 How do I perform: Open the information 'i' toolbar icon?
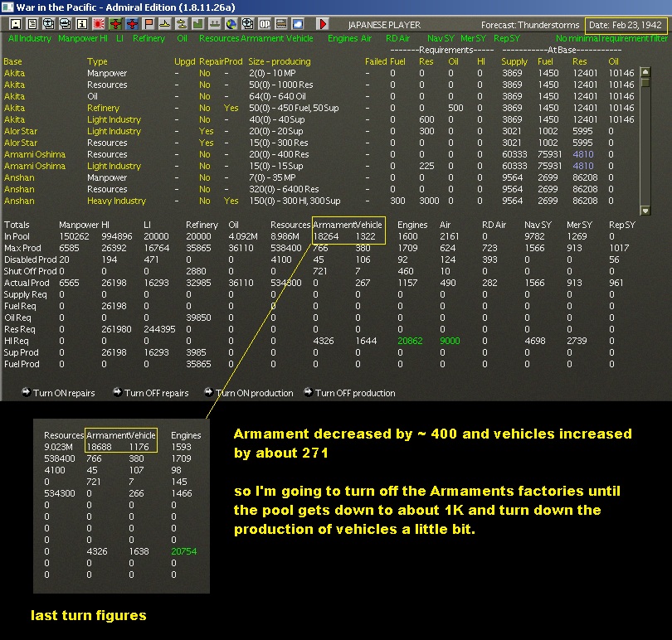pyautogui.click(x=82, y=24)
